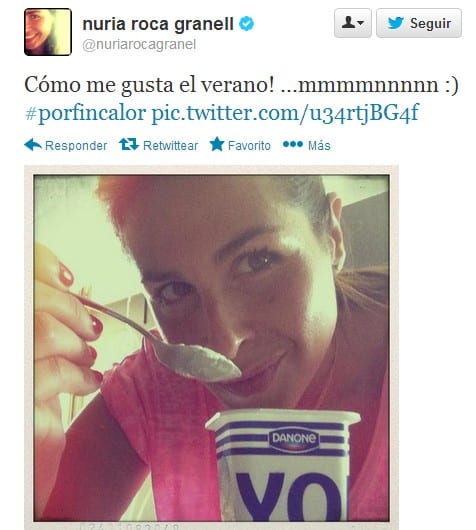Screen dimensions: 476x530
Task: Click the favorite star icon
Action: [217, 144]
